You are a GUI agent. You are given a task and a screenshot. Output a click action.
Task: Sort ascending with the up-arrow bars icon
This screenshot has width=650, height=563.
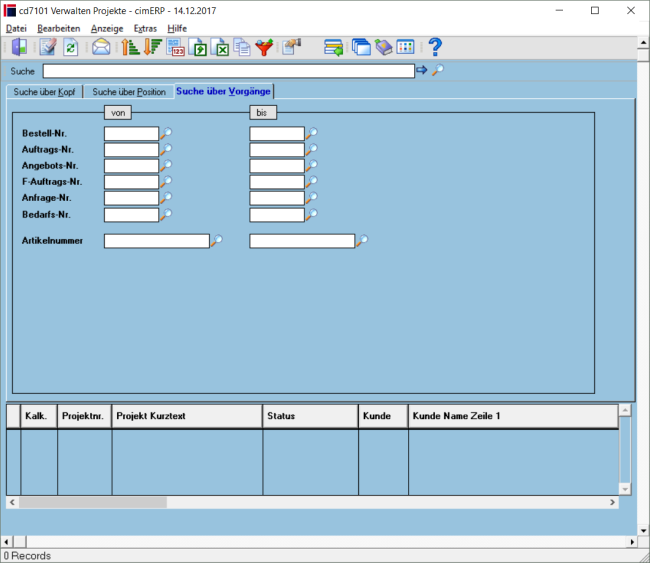click(130, 47)
